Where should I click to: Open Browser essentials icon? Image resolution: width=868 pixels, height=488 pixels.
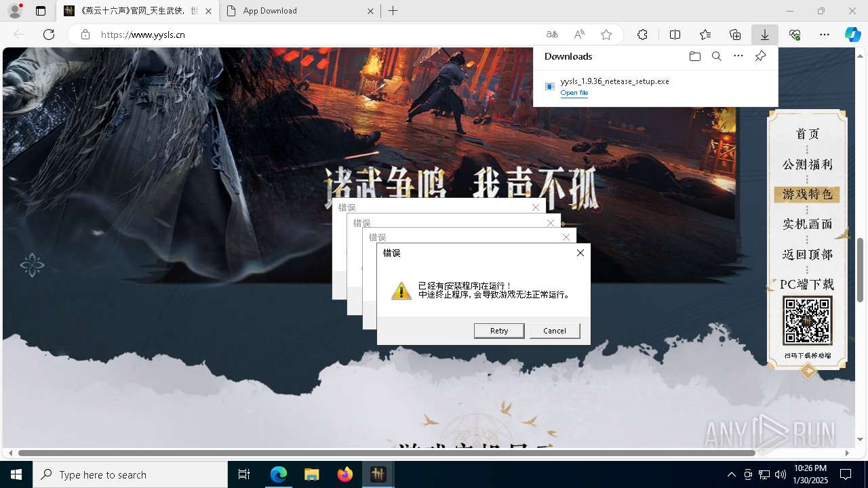(x=795, y=35)
